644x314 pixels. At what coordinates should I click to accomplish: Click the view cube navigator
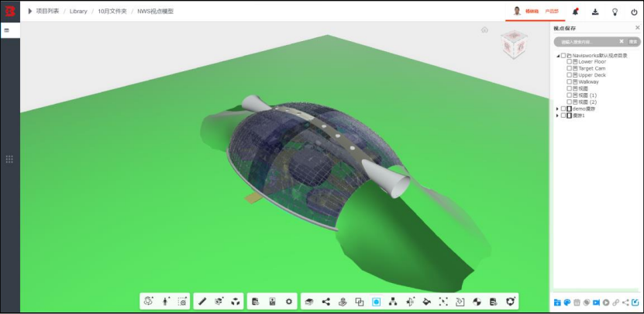coord(513,44)
